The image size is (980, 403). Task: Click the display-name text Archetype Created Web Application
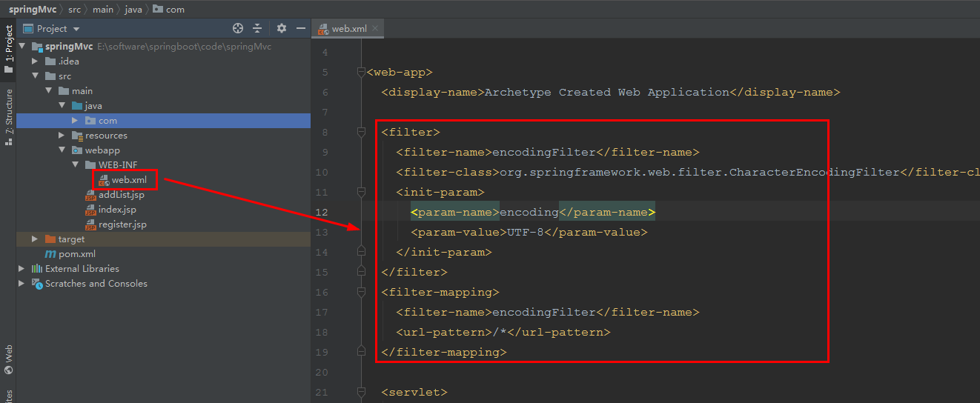tap(607, 92)
